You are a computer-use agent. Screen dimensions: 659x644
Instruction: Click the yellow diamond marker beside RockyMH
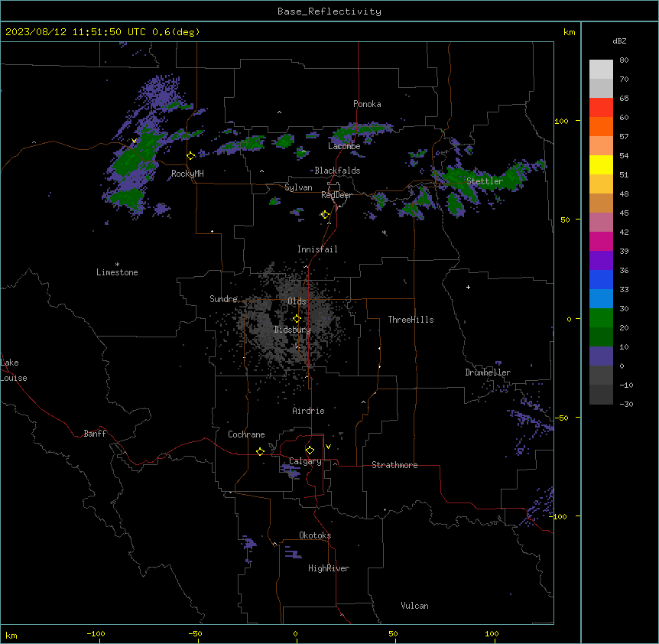pyautogui.click(x=191, y=156)
